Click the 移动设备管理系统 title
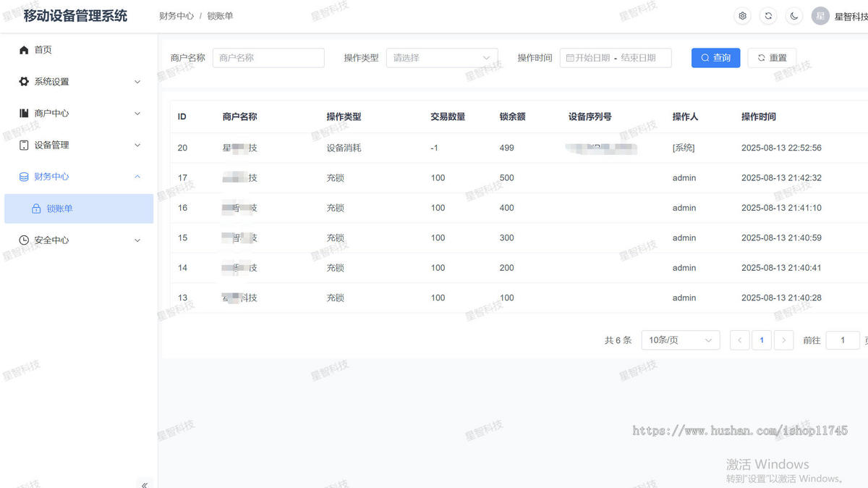Image resolution: width=868 pixels, height=488 pixels. click(75, 16)
